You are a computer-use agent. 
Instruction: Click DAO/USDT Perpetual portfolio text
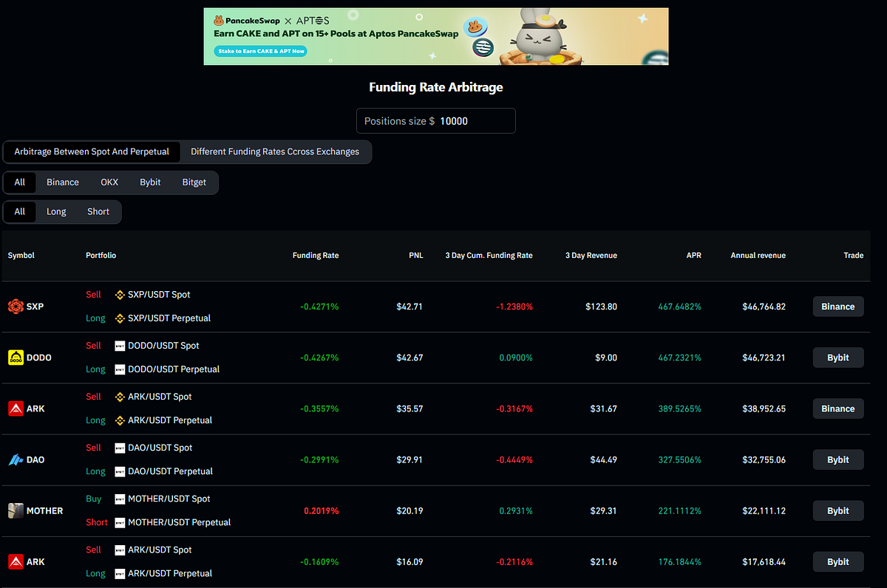tap(170, 471)
